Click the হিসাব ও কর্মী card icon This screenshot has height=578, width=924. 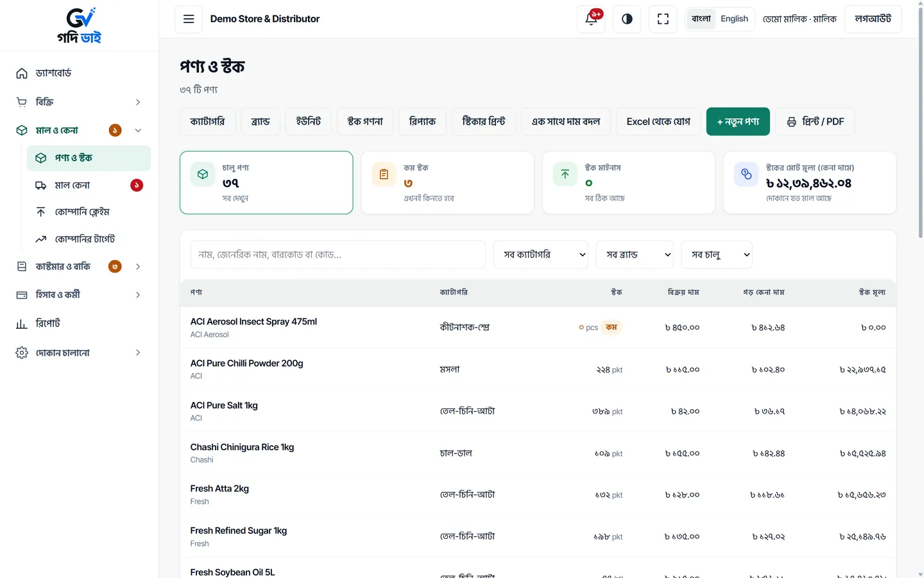22,295
